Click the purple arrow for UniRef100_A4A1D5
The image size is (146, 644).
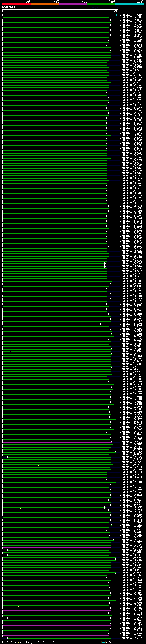click(57, 387)
